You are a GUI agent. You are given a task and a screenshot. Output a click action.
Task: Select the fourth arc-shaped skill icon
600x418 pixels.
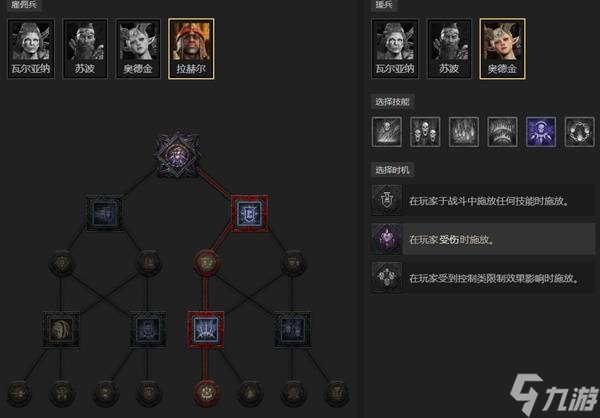point(502,132)
